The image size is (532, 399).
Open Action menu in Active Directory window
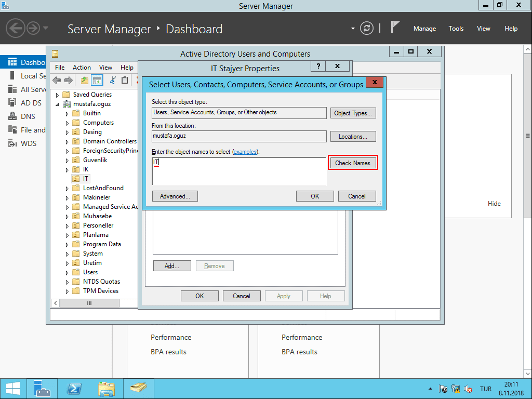click(x=82, y=68)
